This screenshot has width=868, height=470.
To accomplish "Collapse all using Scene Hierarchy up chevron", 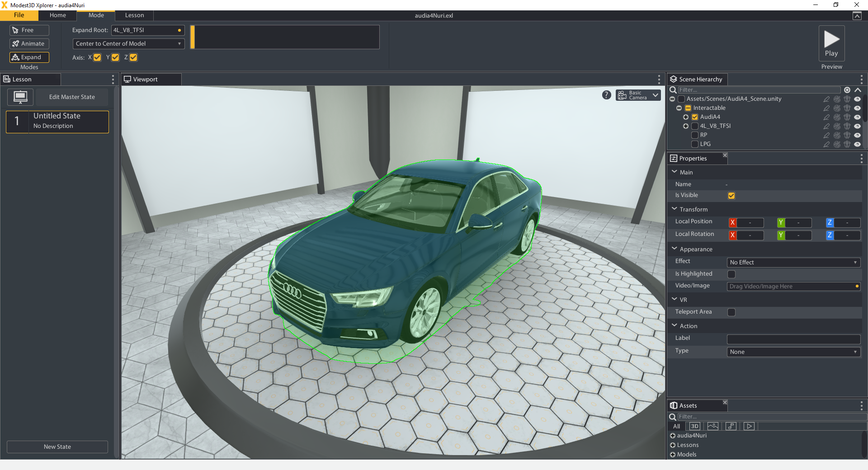I will (858, 90).
